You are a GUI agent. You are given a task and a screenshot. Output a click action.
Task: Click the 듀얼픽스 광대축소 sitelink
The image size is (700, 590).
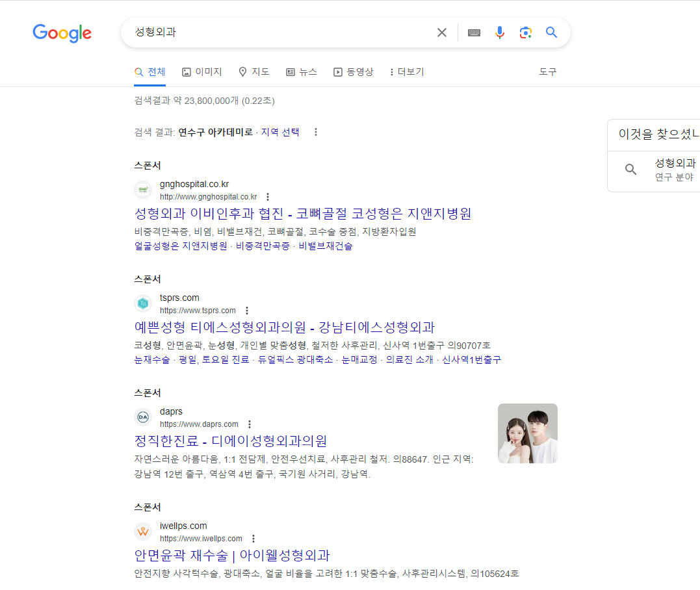click(295, 360)
